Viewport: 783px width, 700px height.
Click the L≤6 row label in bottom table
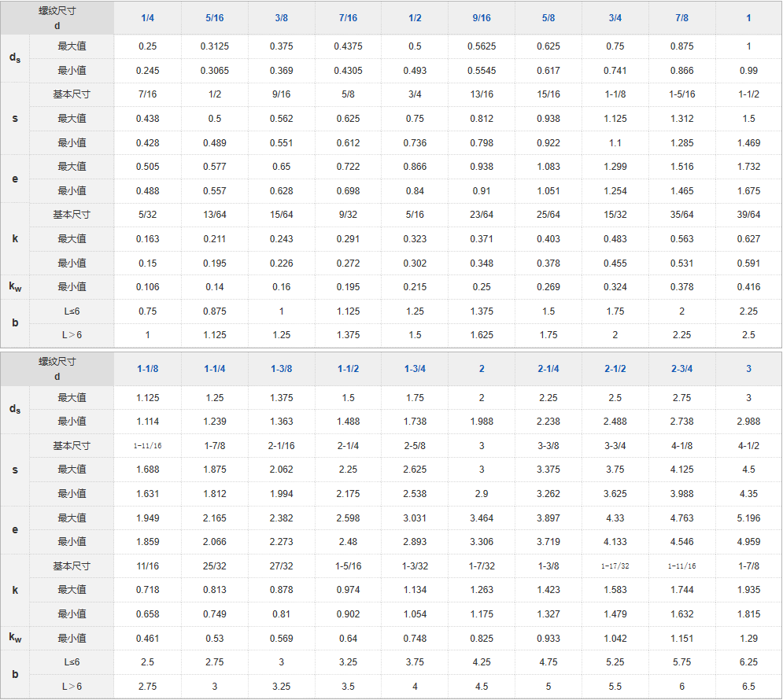click(72, 662)
